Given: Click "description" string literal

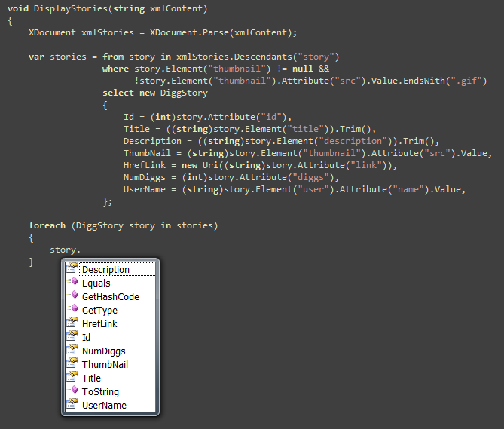Looking at the screenshot, I should tap(353, 141).
